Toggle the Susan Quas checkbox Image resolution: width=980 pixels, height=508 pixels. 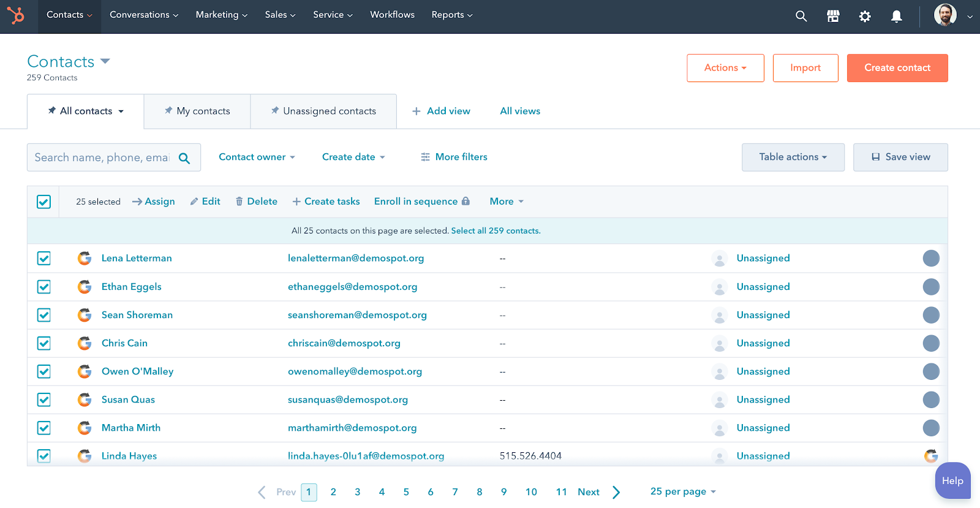click(44, 400)
